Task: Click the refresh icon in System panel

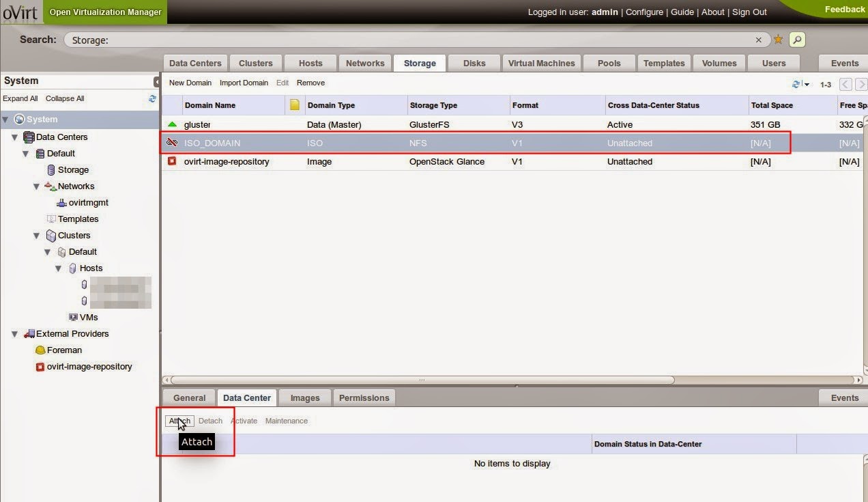Action: pos(152,98)
